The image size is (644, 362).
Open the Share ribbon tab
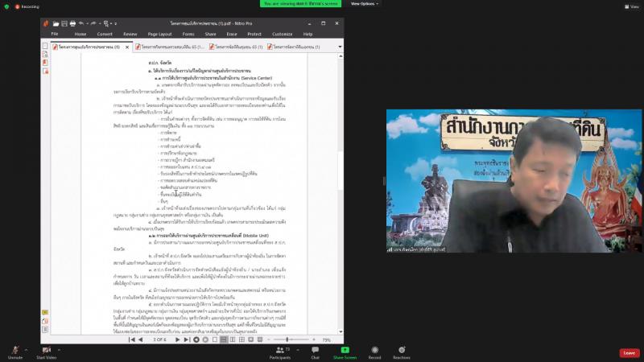[x=210, y=34]
